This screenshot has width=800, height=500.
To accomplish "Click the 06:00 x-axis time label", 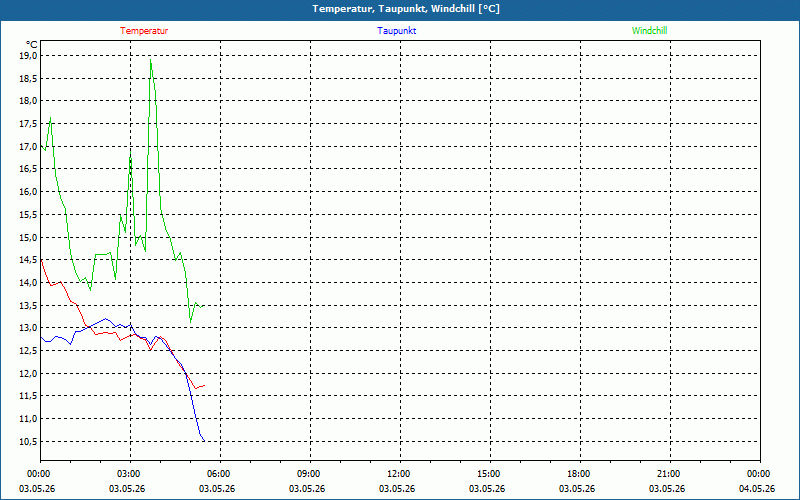I will (220, 474).
